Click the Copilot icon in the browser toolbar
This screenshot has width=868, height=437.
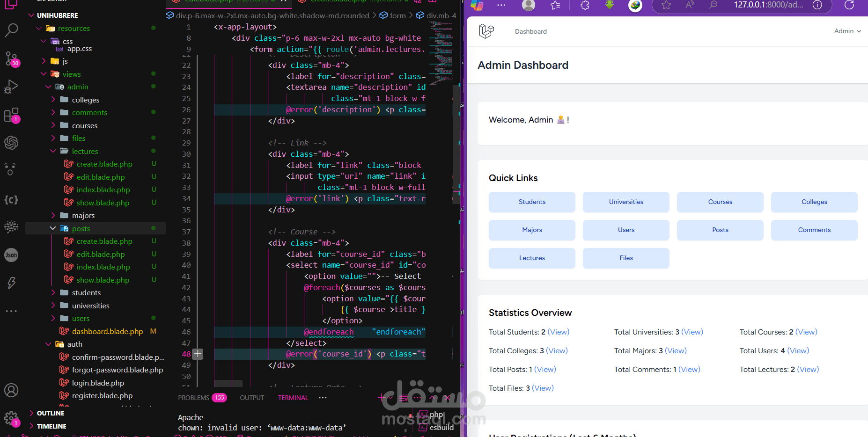point(476,5)
